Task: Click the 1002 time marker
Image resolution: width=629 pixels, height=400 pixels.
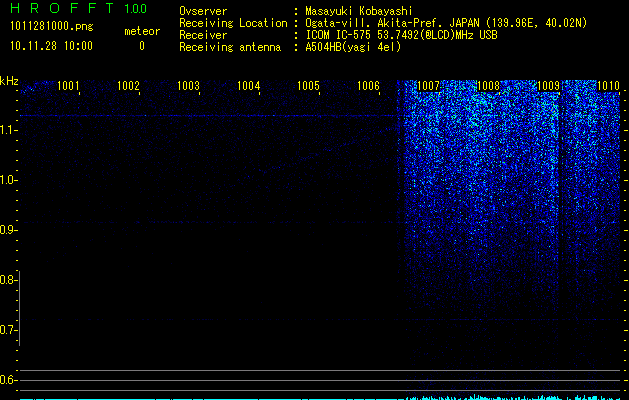Action: (128, 85)
